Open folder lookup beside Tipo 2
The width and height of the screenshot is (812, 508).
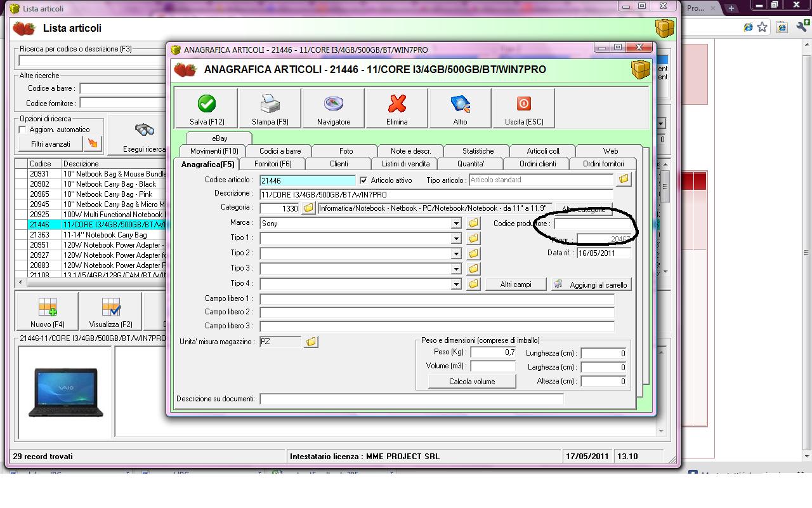(473, 253)
